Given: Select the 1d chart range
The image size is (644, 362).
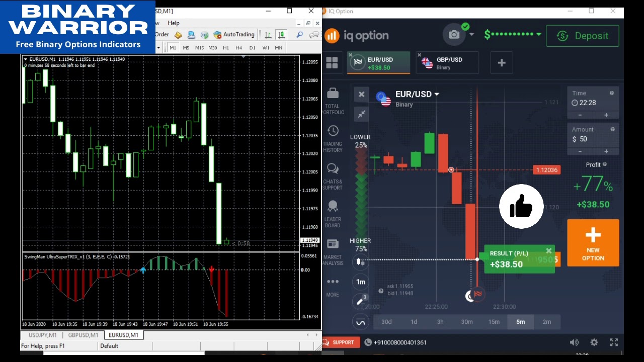Looking at the screenshot, I should [414, 322].
